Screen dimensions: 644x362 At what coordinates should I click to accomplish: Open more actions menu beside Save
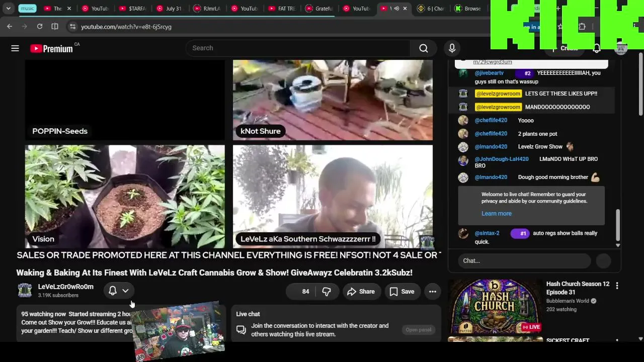432,292
